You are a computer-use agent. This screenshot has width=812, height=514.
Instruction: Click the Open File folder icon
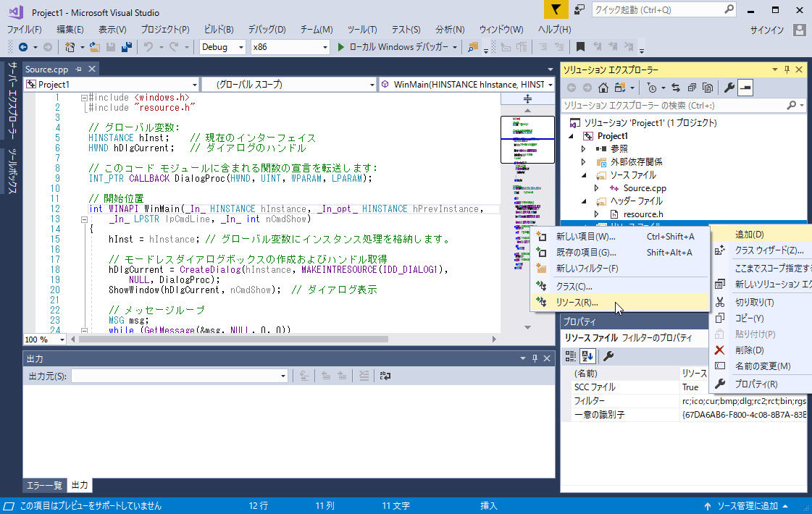click(95, 47)
